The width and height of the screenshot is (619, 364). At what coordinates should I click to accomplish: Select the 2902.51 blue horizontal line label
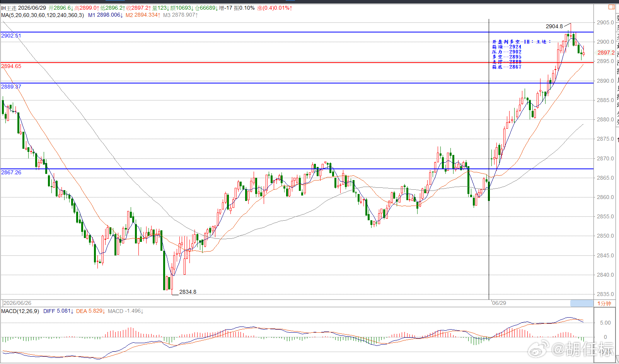[11, 36]
